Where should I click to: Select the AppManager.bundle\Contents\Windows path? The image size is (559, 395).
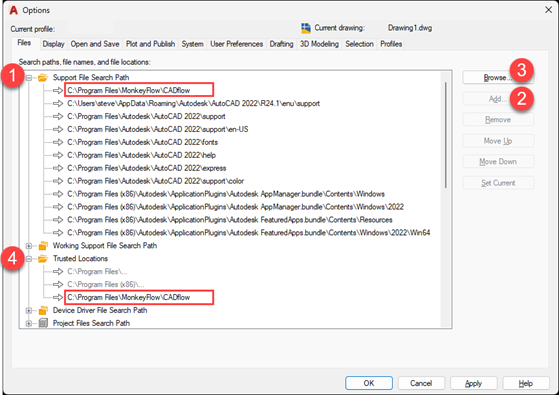(226, 194)
